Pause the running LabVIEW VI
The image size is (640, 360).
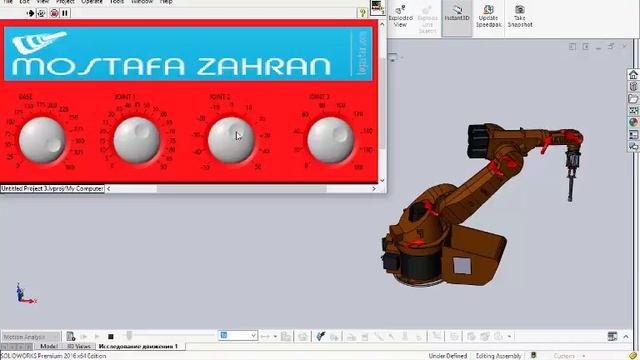coord(65,13)
